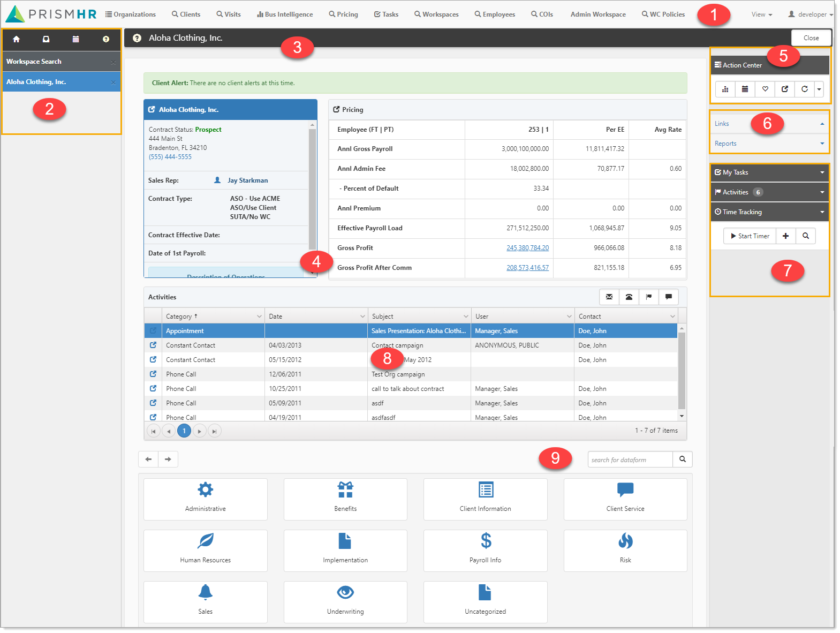Open the Client Service tile
Viewport: 840px width, 633px height.
click(x=625, y=499)
